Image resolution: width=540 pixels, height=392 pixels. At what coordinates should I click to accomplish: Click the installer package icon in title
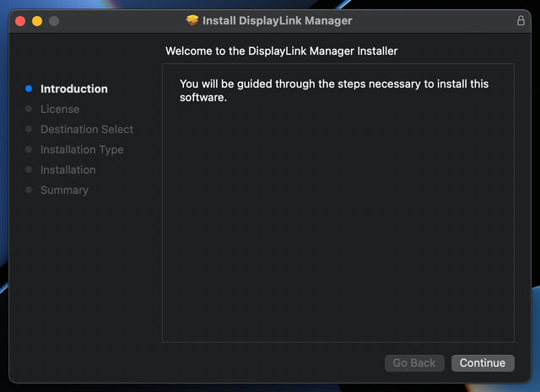pos(192,20)
